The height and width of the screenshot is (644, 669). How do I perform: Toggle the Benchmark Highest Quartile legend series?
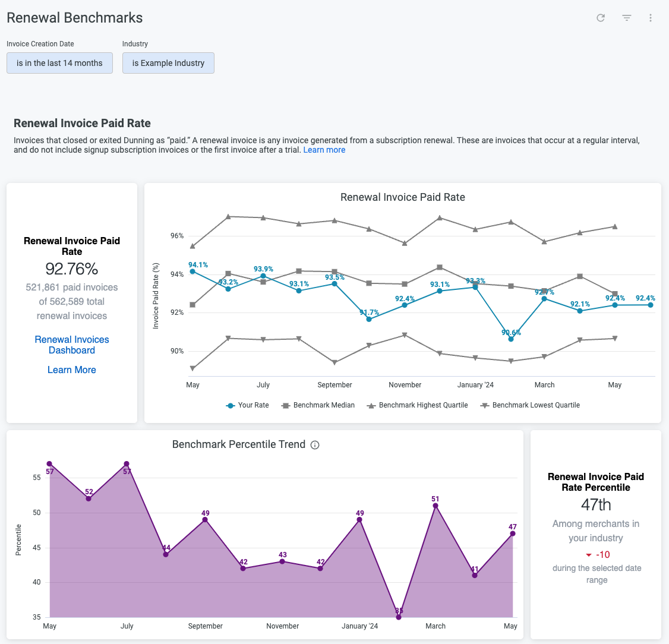[x=417, y=405]
